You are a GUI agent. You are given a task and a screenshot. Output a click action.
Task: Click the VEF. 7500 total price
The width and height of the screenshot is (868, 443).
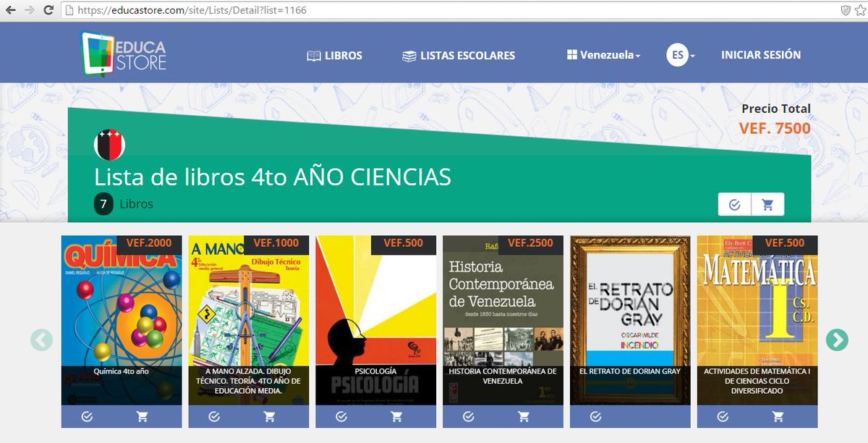click(775, 129)
